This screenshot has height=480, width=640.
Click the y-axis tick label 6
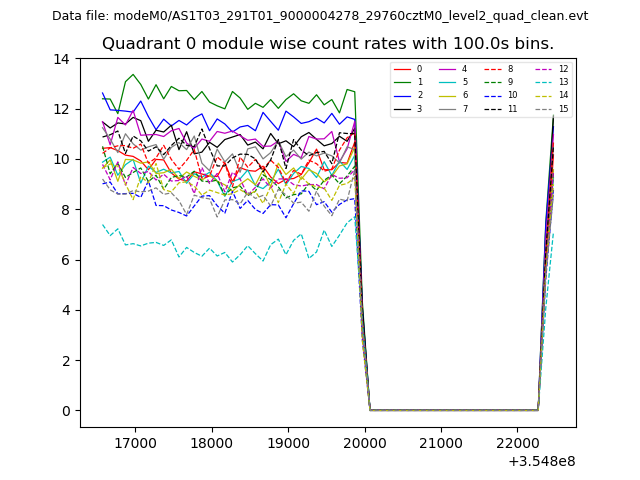(65, 260)
